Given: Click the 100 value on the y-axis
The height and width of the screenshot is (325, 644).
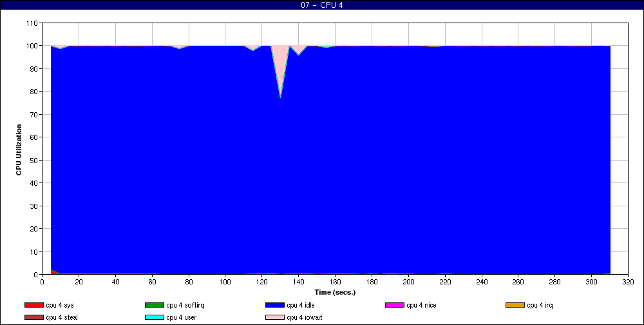Looking at the screenshot, I should coord(32,46).
